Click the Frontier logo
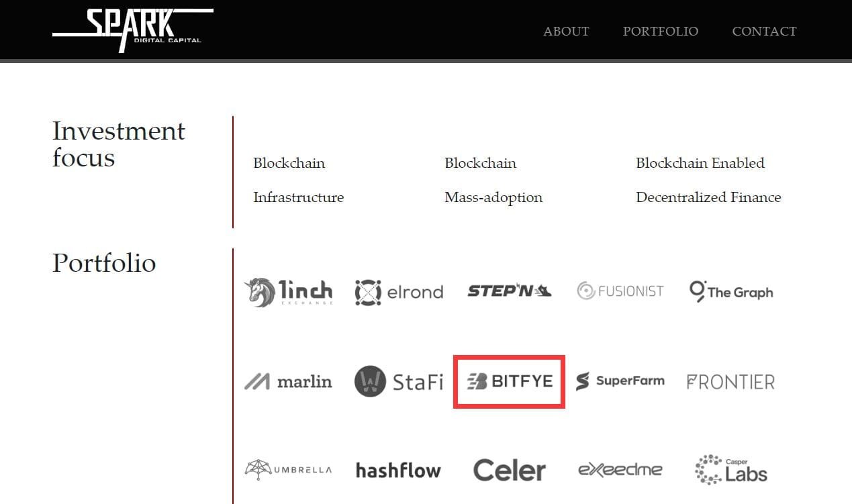The image size is (852, 504). click(x=730, y=382)
